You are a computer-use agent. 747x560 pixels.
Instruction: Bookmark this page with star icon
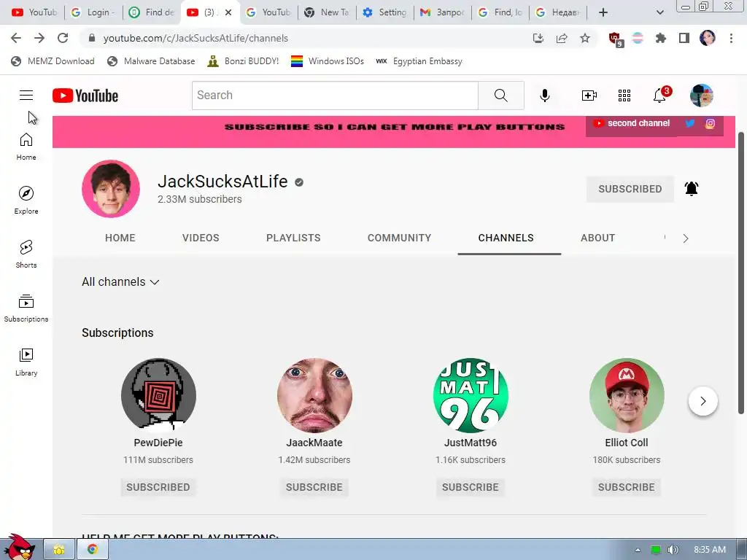(585, 38)
